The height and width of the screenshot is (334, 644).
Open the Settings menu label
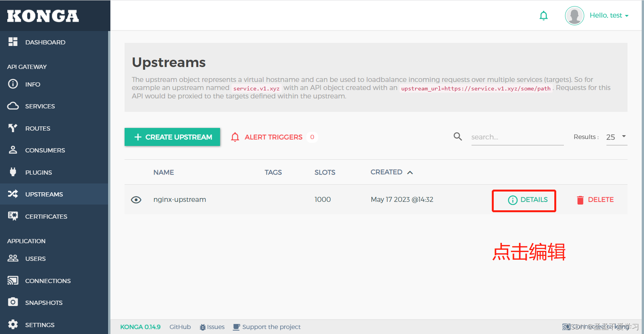point(40,325)
